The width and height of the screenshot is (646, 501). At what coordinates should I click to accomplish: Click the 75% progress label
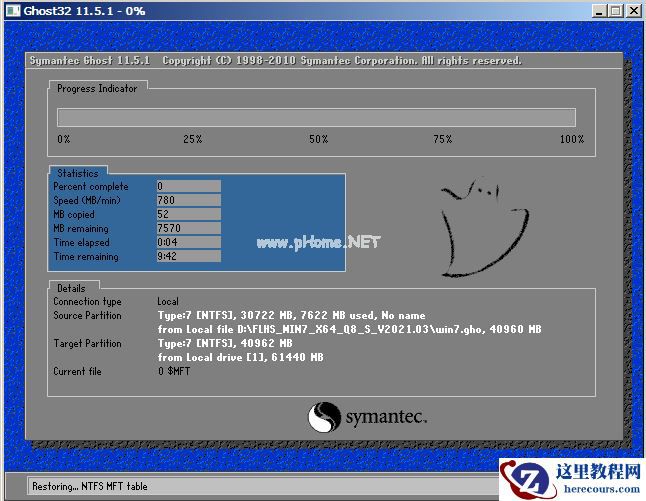[442, 139]
